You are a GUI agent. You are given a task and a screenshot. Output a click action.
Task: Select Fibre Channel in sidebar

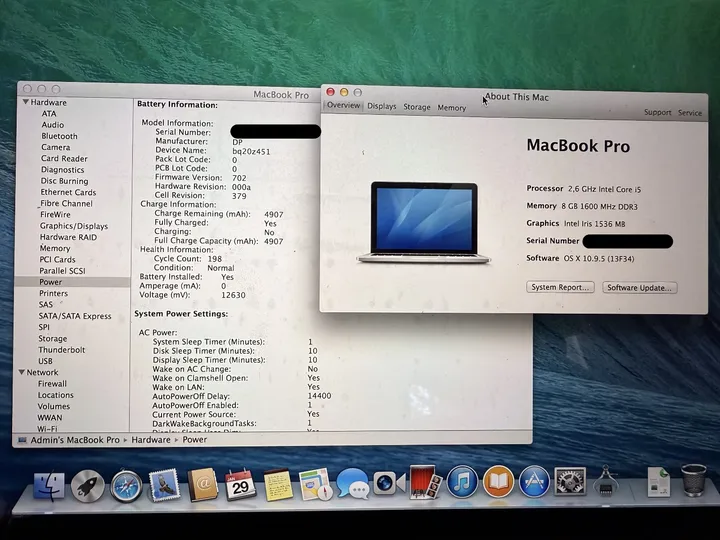[x=66, y=203]
